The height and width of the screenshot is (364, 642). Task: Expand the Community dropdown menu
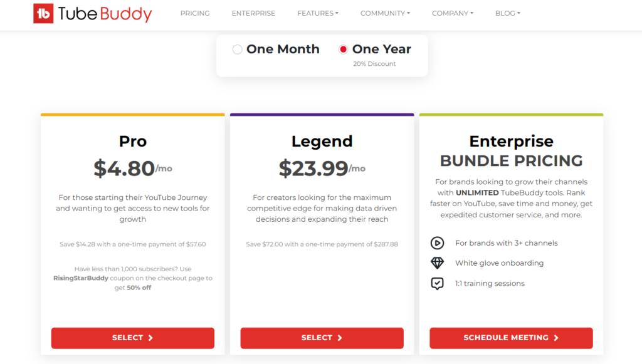tap(385, 13)
